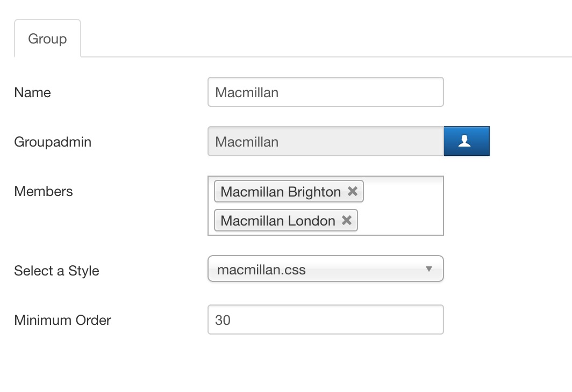Remove Macmillan London from Members

[347, 220]
